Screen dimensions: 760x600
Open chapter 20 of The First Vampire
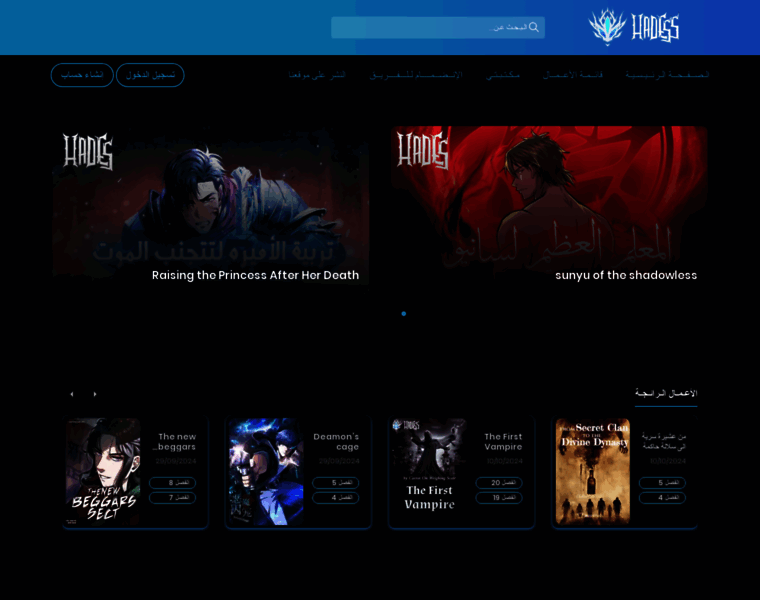pos(499,483)
